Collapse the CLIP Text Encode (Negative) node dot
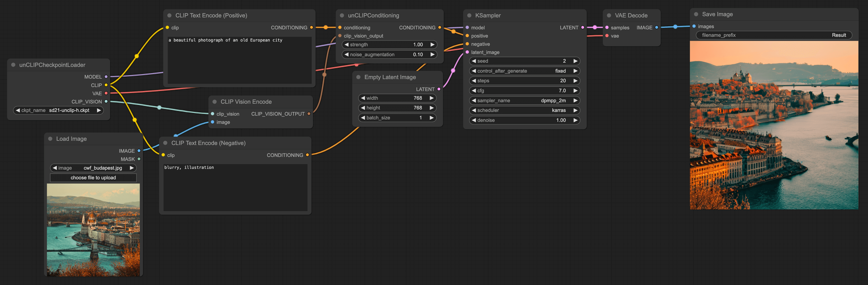Image resolution: width=868 pixels, height=285 pixels. click(x=166, y=143)
